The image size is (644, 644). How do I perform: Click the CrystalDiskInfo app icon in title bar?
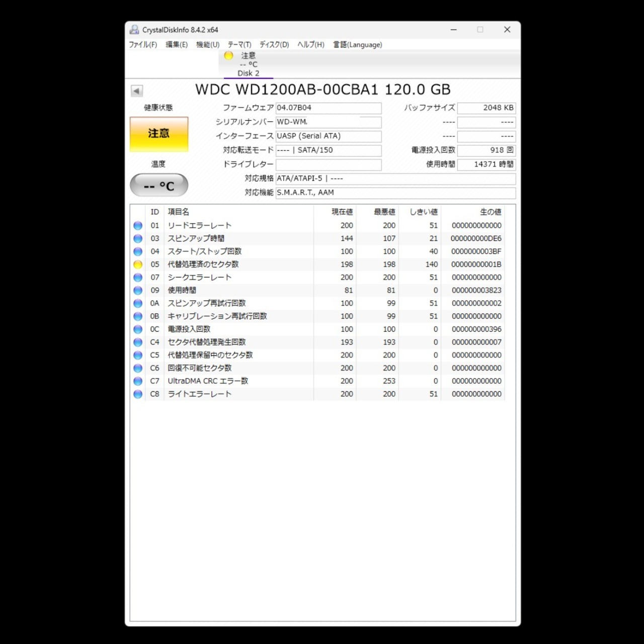point(134,30)
